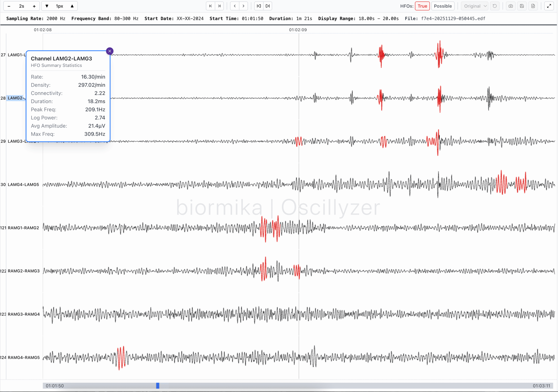Viewport: 558px width, 392px height.
Task: Open the Original filter dropdown
Action: click(474, 6)
